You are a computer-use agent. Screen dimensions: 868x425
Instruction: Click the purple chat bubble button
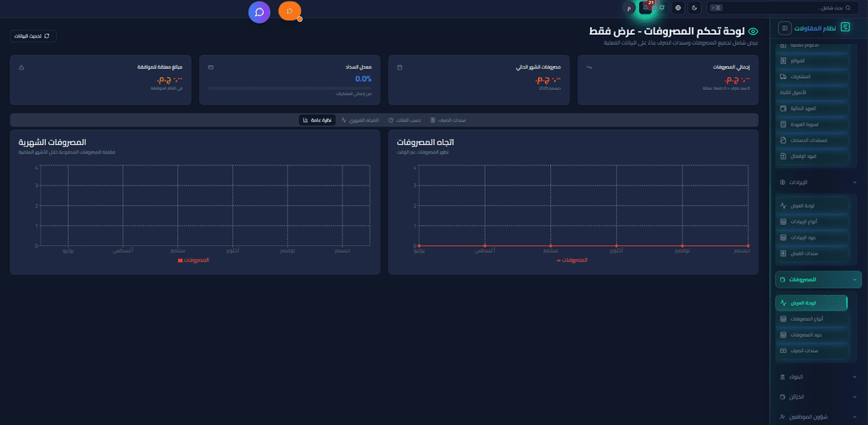[x=259, y=12]
